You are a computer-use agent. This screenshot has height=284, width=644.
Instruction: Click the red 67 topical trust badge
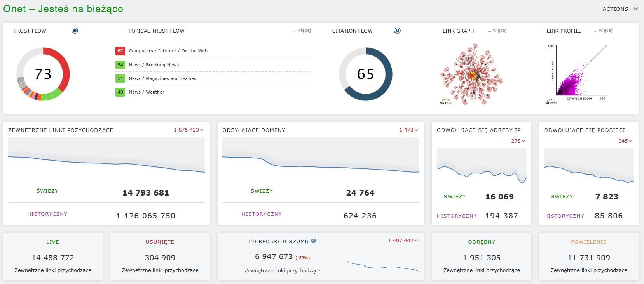pos(120,51)
